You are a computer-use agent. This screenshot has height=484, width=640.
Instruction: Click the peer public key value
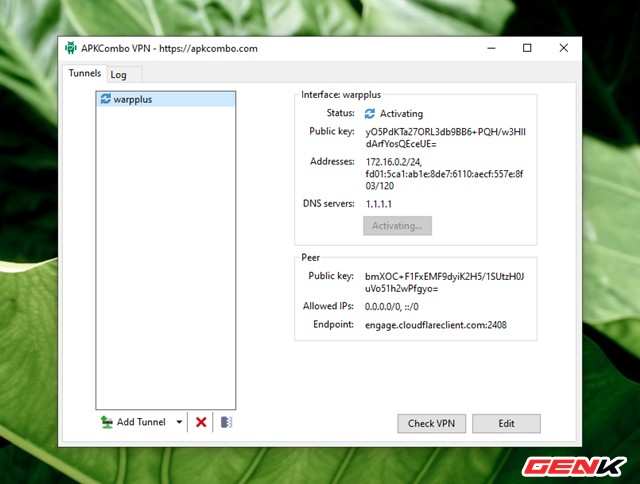point(444,282)
